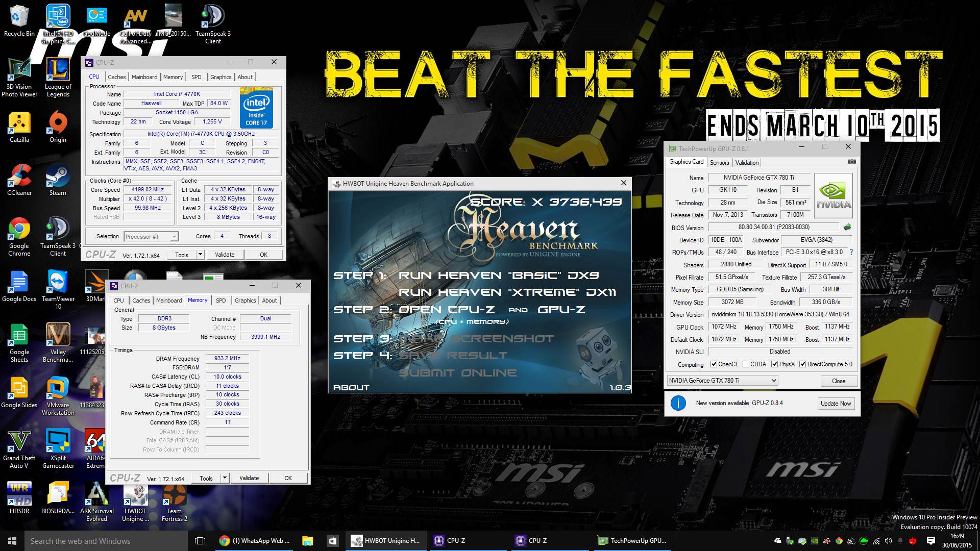980x551 pixels.
Task: Select the Catzilla desktop icon
Action: [19, 128]
